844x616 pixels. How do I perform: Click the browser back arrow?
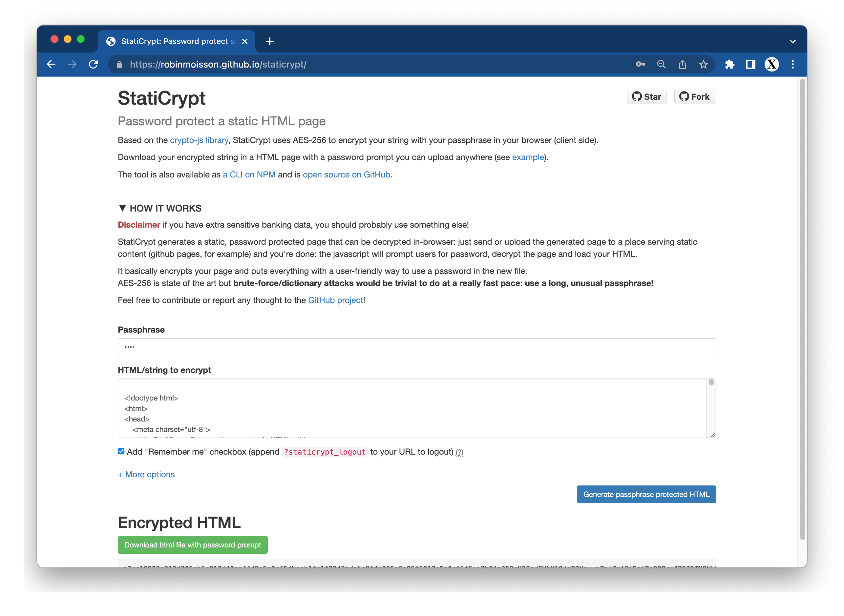(51, 64)
